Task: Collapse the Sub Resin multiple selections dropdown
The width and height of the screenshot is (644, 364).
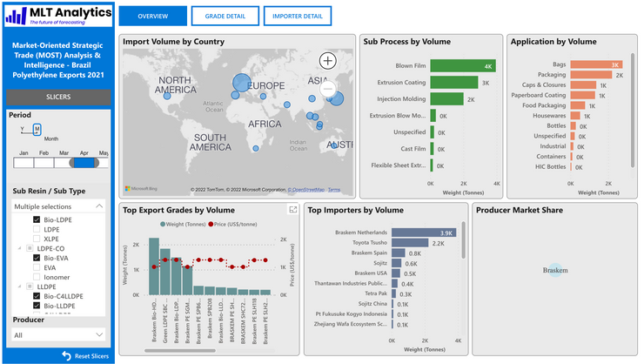Action: (x=99, y=206)
